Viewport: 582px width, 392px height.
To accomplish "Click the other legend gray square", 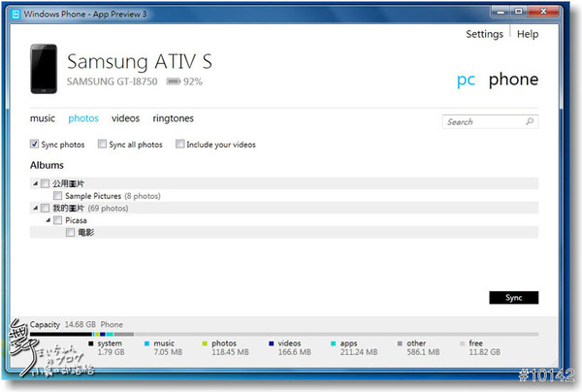I will (400, 343).
